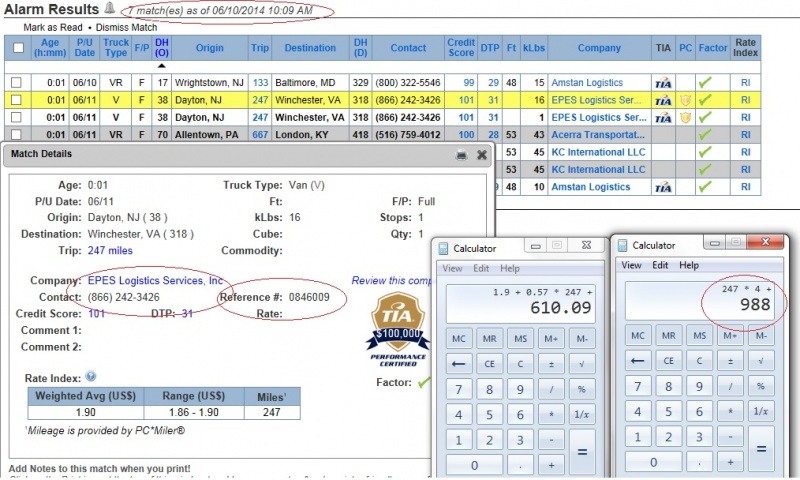Viewport: 800px width, 480px height.
Task: Toggle the select-all checkbox in the table header
Action: [x=18, y=47]
